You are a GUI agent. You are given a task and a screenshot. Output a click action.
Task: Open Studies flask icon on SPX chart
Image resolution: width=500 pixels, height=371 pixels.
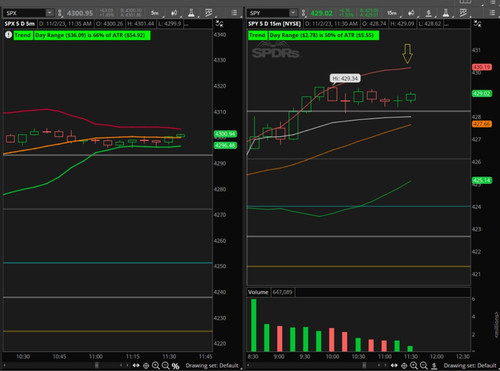click(x=191, y=13)
